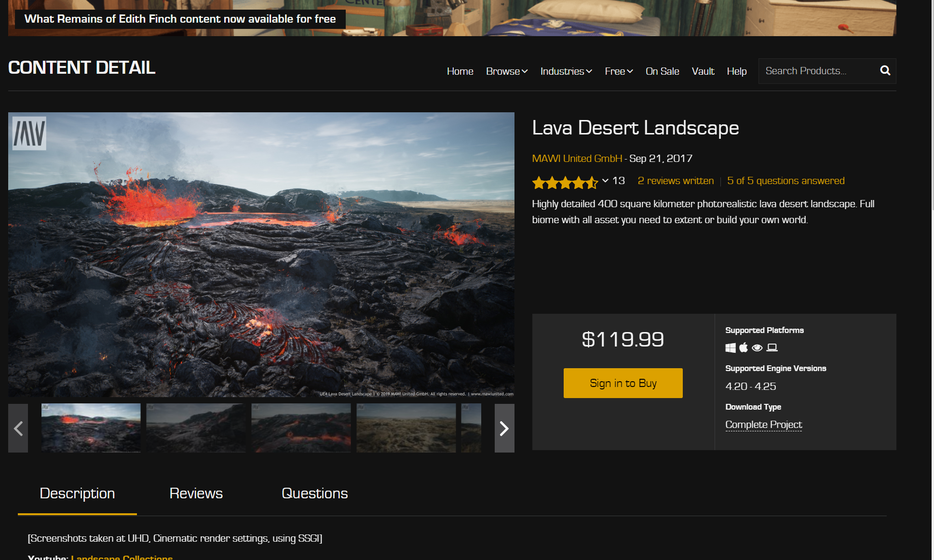The width and height of the screenshot is (934, 560).
Task: Open the Questions tab
Action: coord(314,493)
